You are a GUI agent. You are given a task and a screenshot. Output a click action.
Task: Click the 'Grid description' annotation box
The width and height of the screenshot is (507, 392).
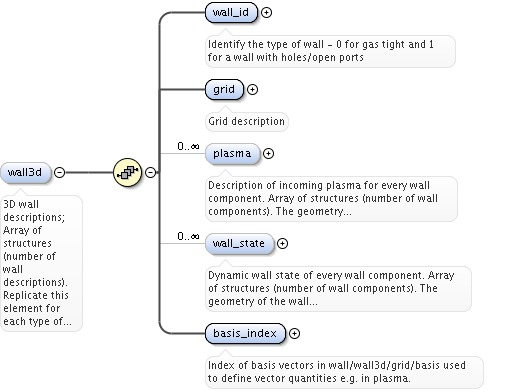247,121
